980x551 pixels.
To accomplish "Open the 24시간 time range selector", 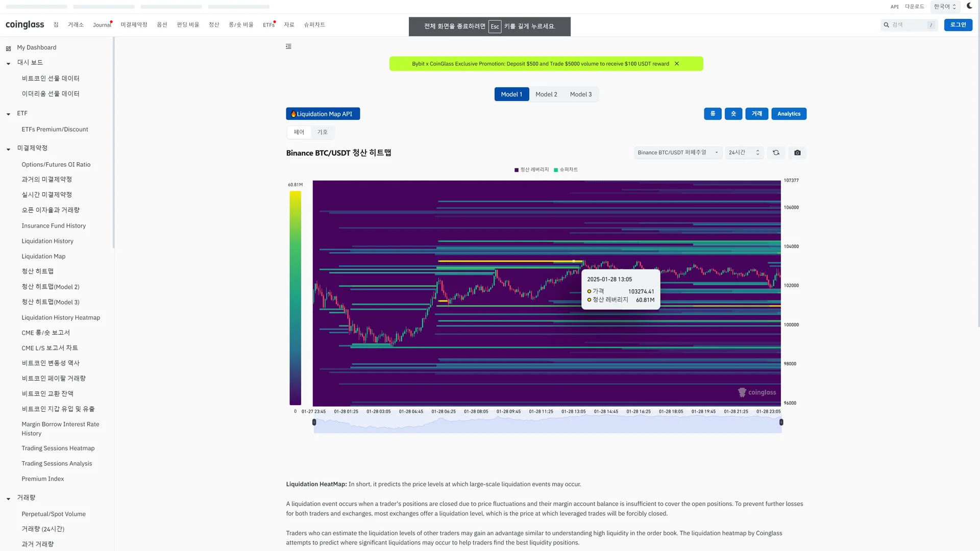I will 744,153.
